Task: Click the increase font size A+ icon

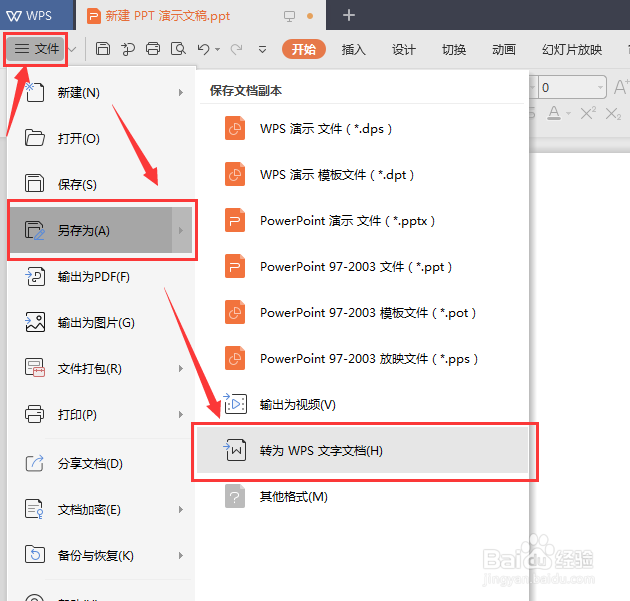Action: click(x=622, y=87)
